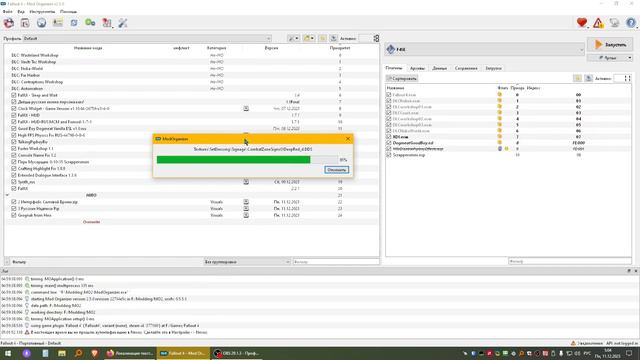This screenshot has width=640, height=360.
Task: Switch to OBS in the taskbar
Action: click(x=237, y=353)
